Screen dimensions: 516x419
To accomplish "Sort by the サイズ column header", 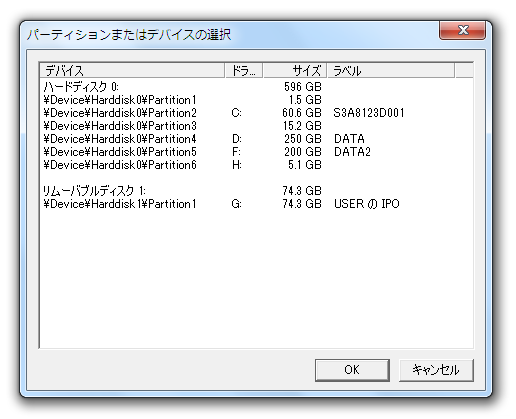I will point(295,71).
